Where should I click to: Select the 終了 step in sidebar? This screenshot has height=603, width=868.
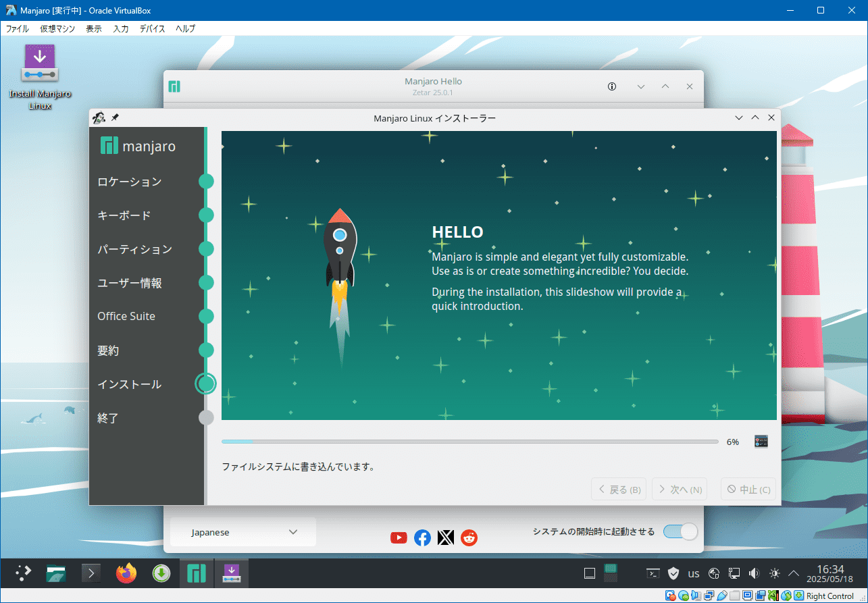108,418
